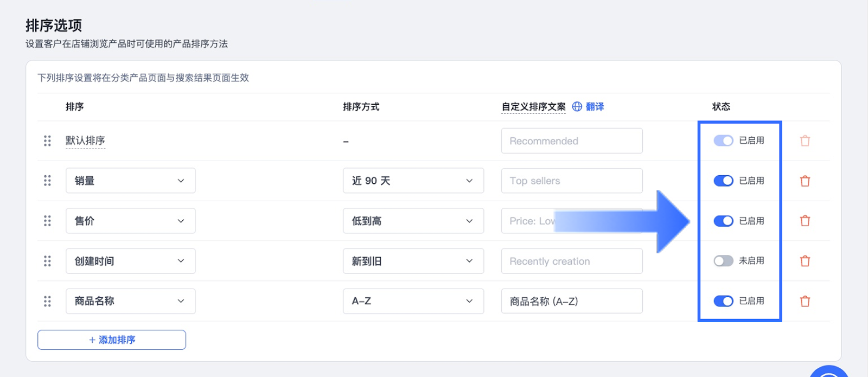Viewport: 868px width, 377px height.
Task: Click the 添加排序 button
Action: (112, 340)
